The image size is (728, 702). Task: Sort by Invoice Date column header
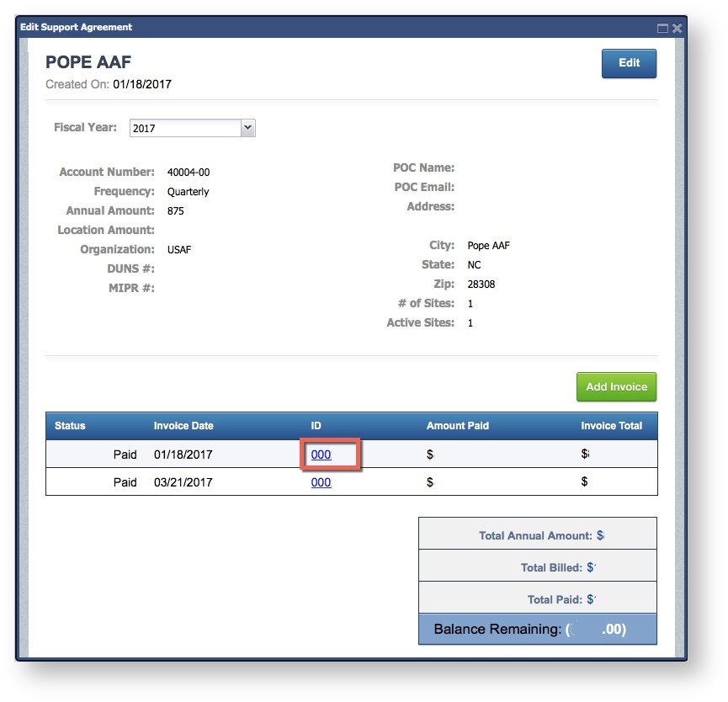(183, 426)
